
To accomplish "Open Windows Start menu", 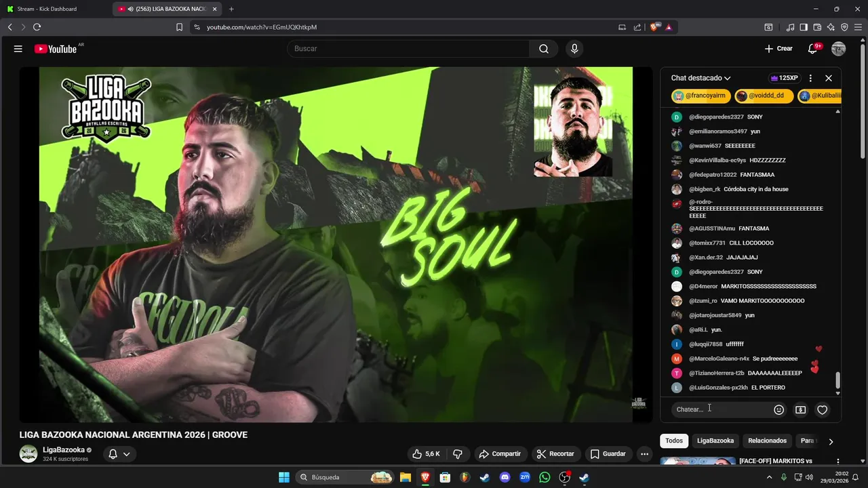I will click(x=284, y=477).
